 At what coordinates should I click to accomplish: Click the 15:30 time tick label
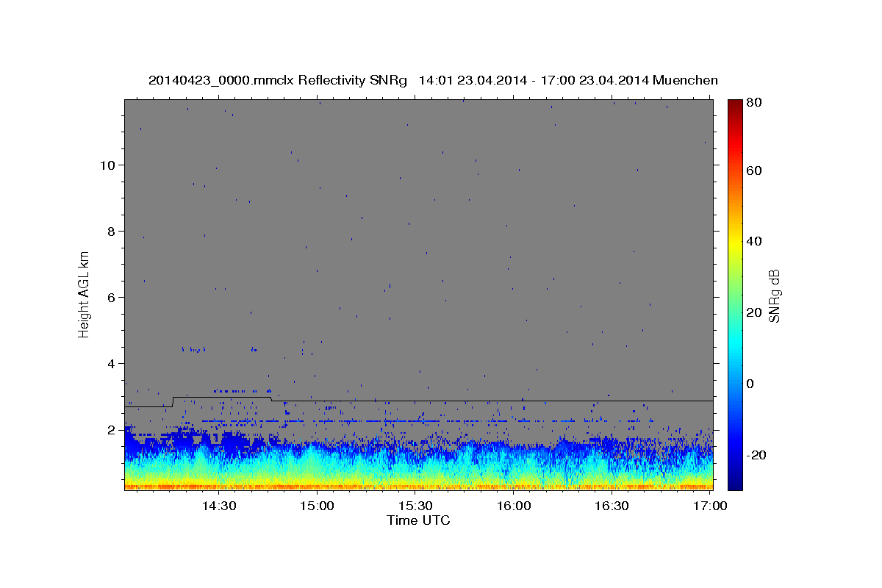pos(415,506)
